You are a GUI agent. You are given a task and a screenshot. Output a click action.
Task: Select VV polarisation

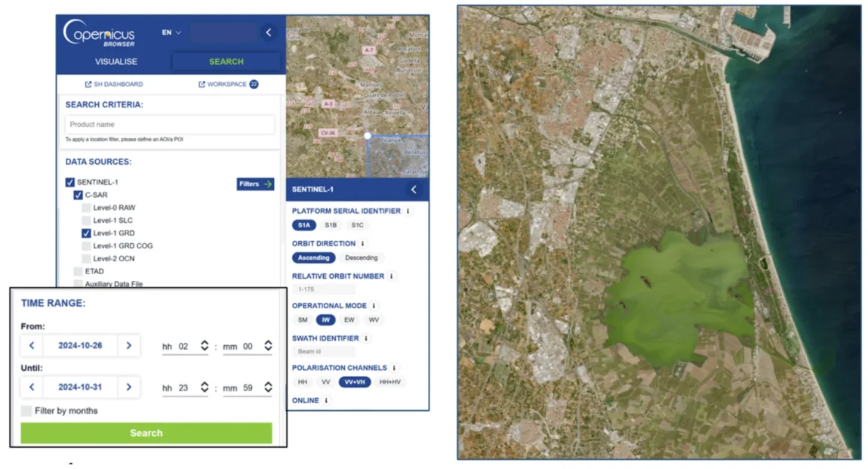click(325, 382)
